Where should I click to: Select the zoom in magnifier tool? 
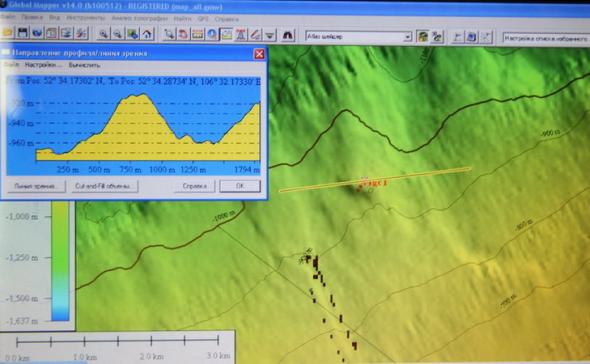(103, 34)
